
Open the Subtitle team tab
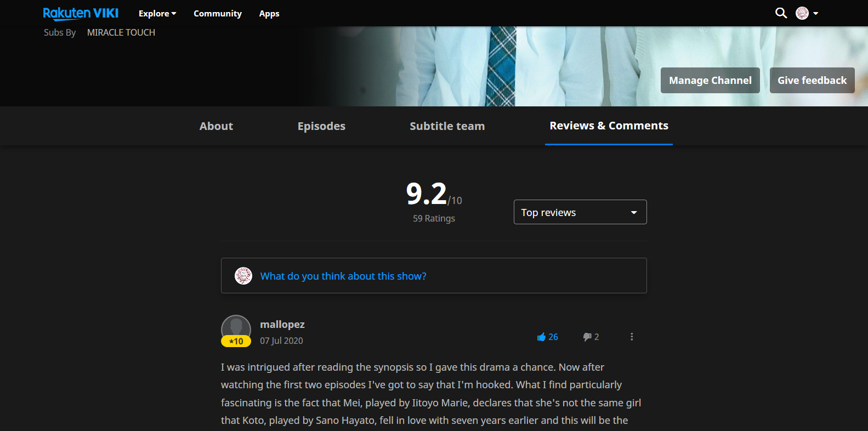click(x=447, y=126)
